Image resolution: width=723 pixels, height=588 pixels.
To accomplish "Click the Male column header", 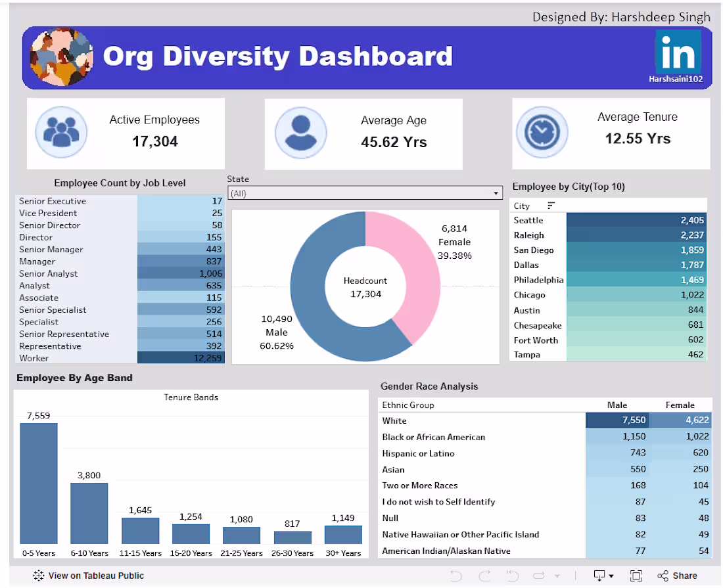I will click(617, 405).
